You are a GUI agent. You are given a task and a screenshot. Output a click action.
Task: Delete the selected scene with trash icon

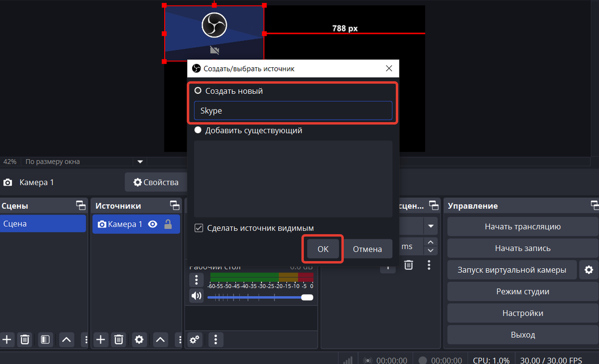click(x=25, y=340)
